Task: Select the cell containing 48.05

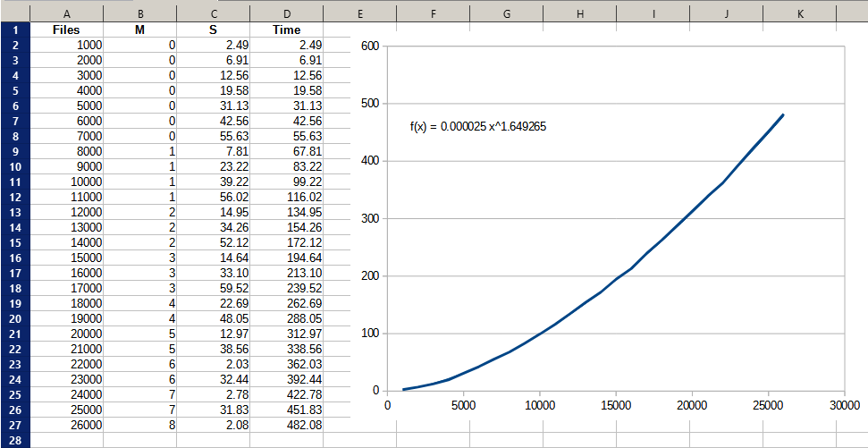Action: tap(213, 318)
